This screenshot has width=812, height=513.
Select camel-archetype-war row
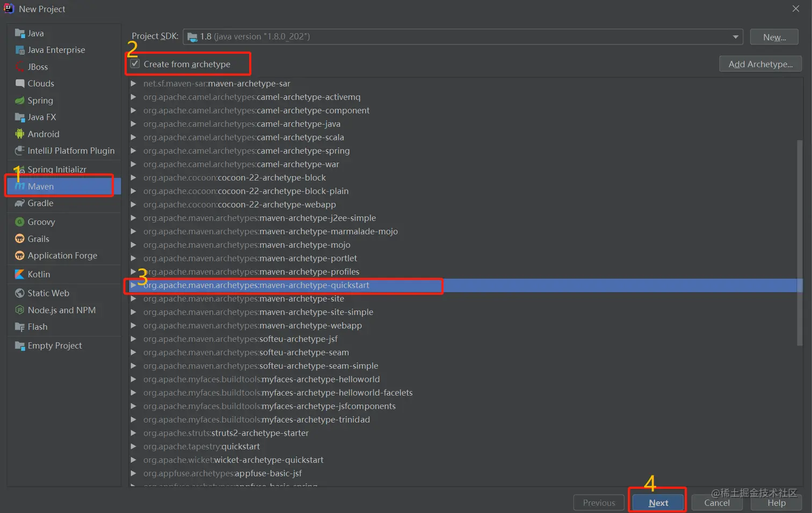pos(465,164)
